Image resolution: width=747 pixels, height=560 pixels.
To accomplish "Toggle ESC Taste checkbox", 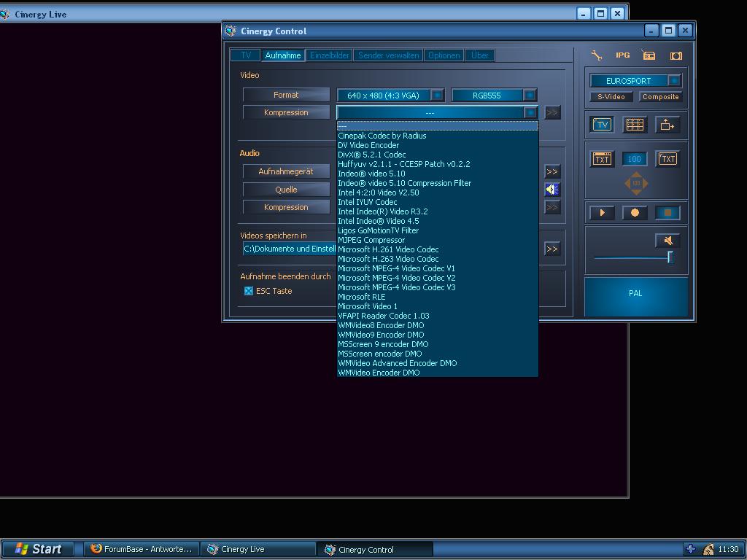I will (x=248, y=290).
